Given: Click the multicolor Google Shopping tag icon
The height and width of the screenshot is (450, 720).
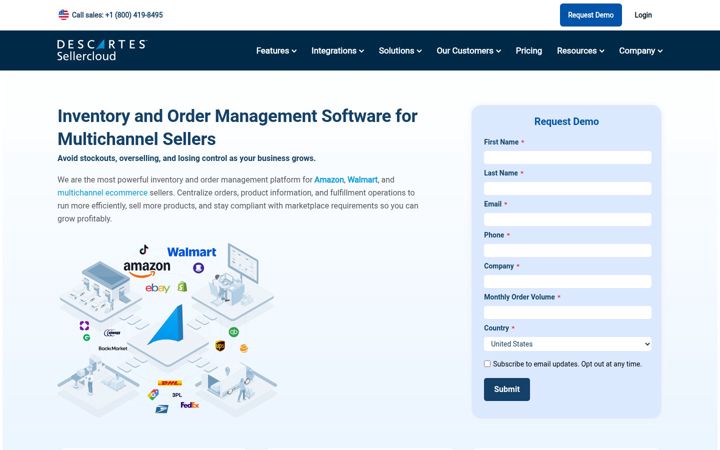Looking at the screenshot, I should 153,394.
